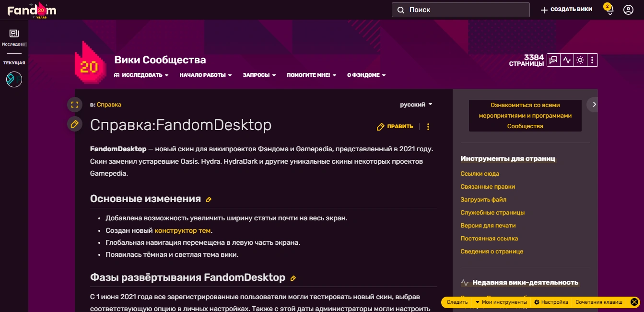This screenshot has height=312, width=644.
Task: Open the current wiki avatar in sidebar
Action: click(14, 79)
